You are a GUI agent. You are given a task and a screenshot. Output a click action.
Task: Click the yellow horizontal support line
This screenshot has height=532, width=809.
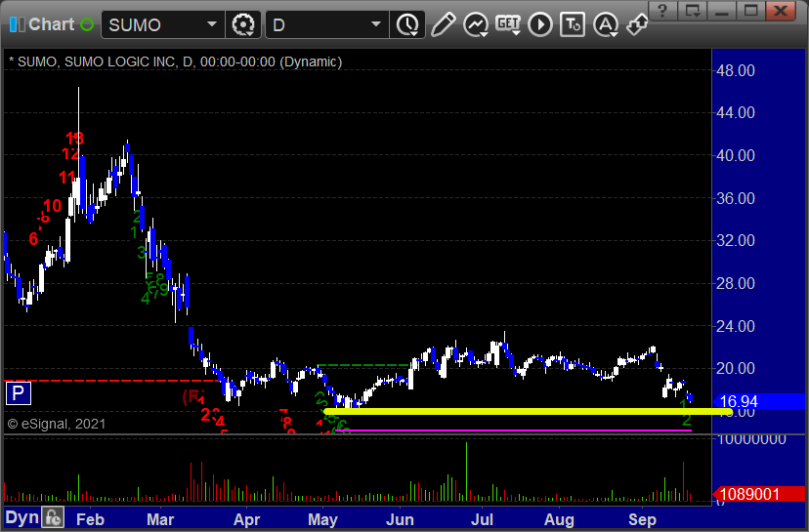[x=528, y=411]
